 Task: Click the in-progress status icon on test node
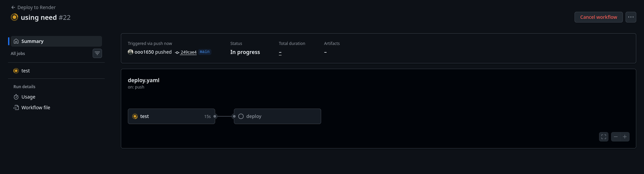(x=135, y=117)
